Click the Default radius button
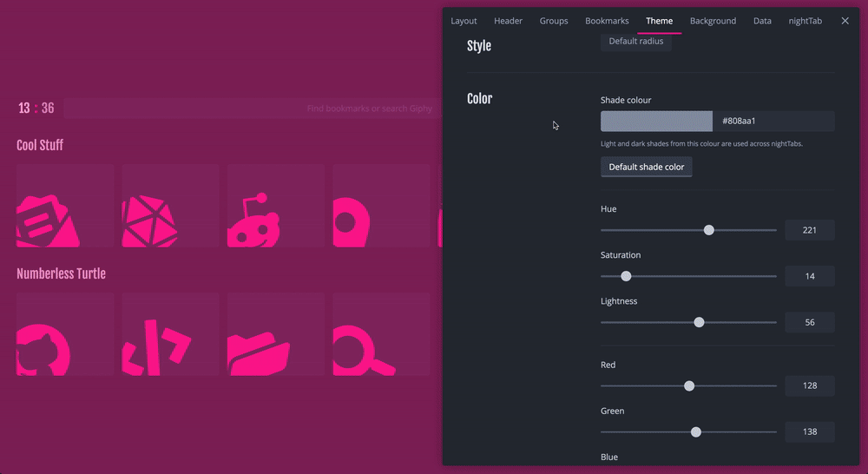 point(635,42)
